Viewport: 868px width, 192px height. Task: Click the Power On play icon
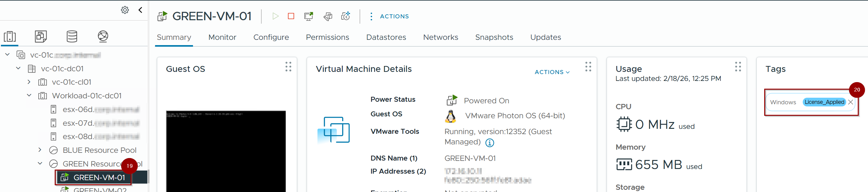click(275, 16)
